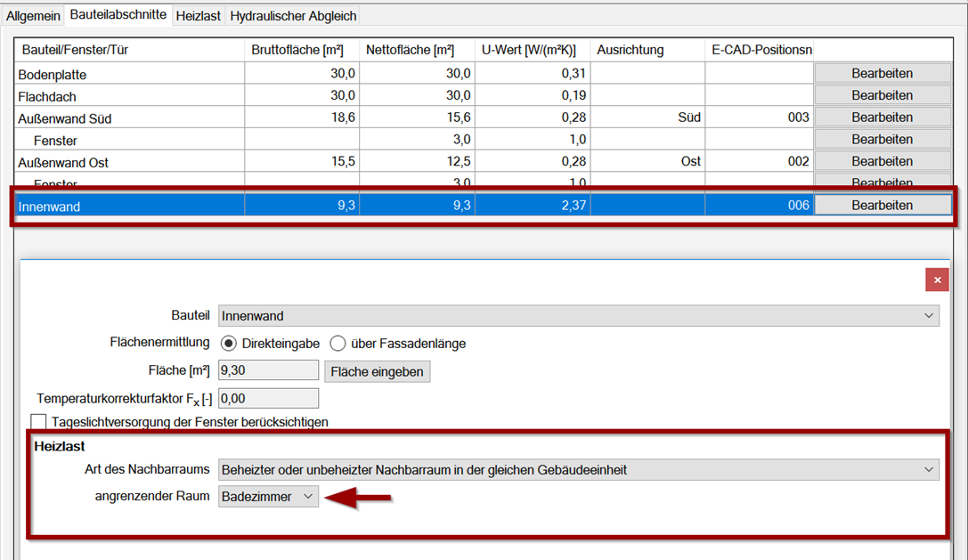Switch to the Allgemein tab
This screenshot has width=968, height=560.
33,16
